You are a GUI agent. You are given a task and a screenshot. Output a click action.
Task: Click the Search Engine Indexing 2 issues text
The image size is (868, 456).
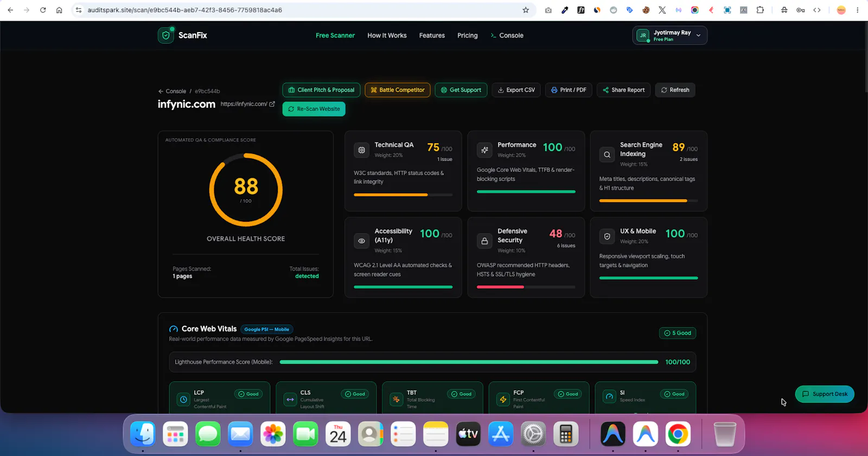pos(688,159)
